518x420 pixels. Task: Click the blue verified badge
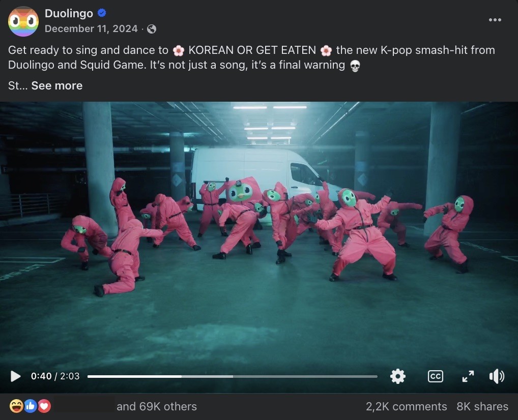pyautogui.click(x=102, y=13)
